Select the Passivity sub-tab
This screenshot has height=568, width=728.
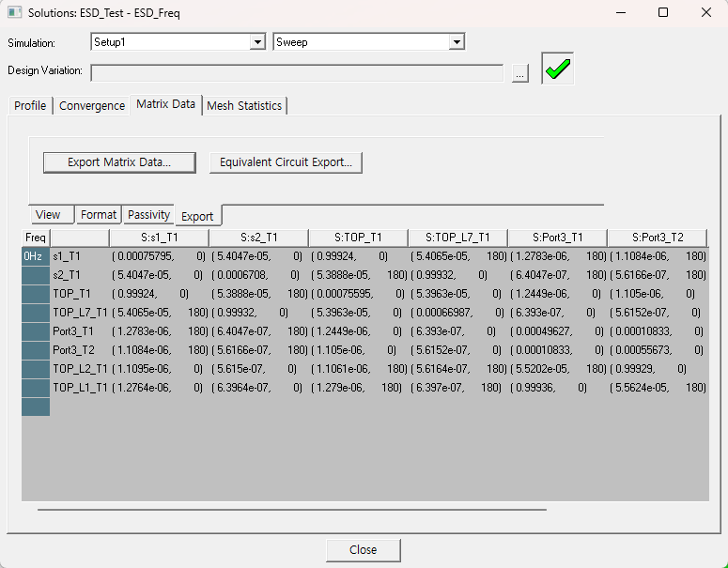click(149, 215)
